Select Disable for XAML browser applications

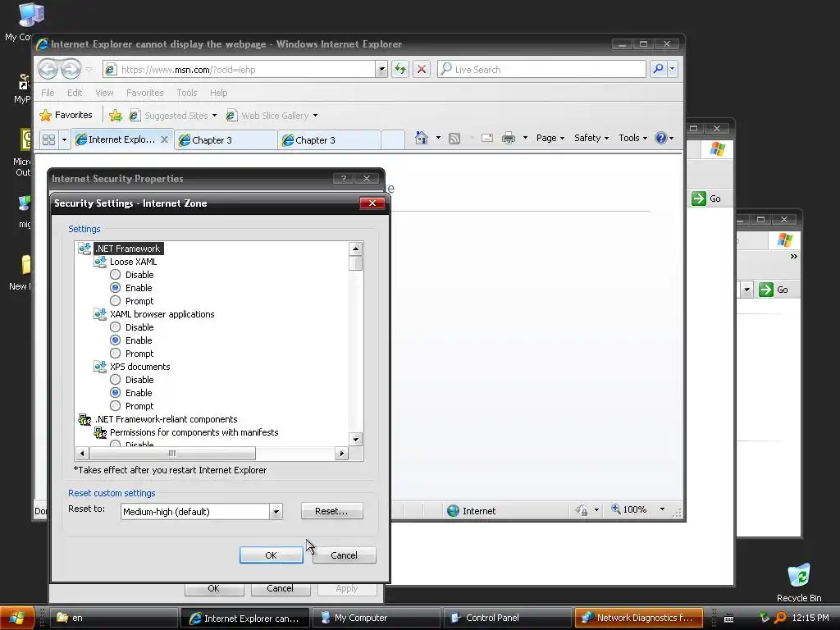pos(115,327)
